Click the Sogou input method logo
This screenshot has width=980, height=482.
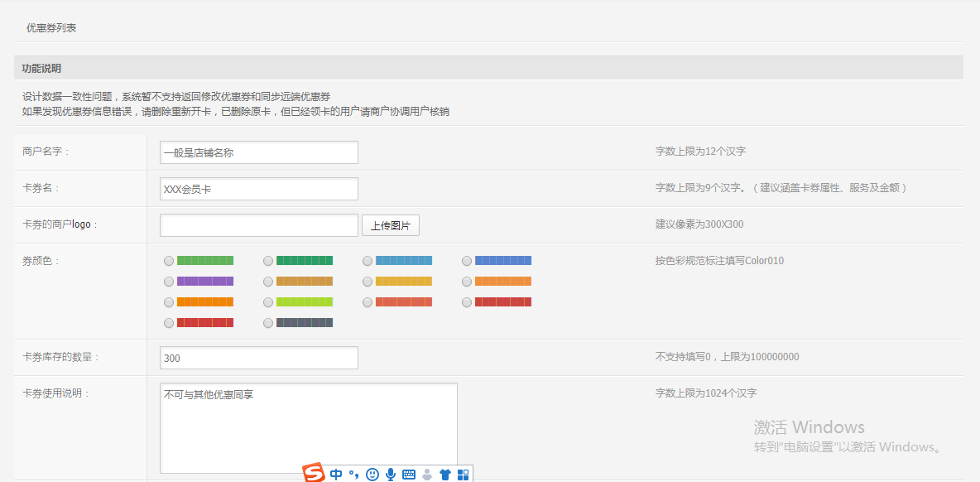(x=314, y=474)
